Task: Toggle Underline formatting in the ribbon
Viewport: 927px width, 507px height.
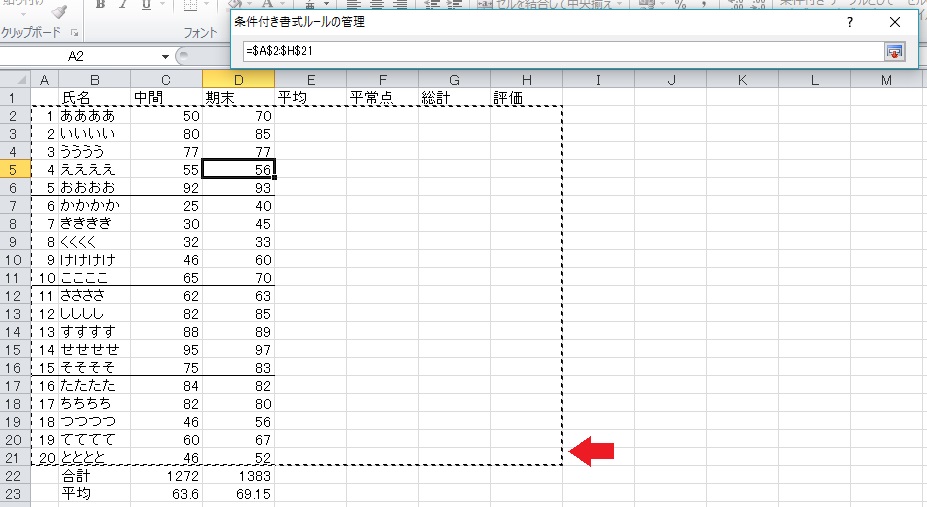Action: pyautogui.click(x=146, y=5)
